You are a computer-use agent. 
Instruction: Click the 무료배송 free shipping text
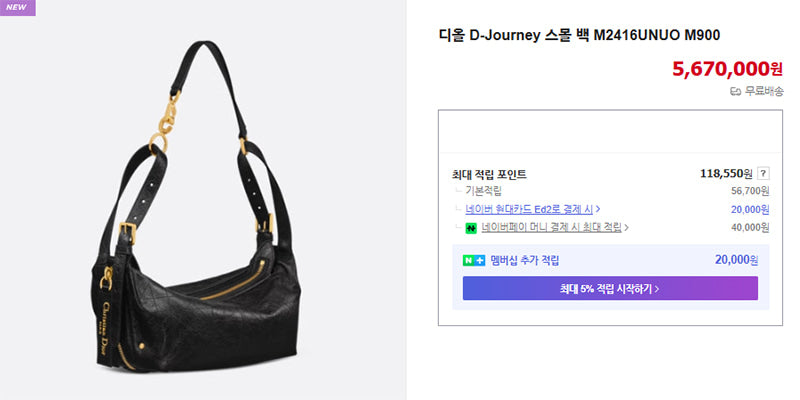(x=764, y=92)
